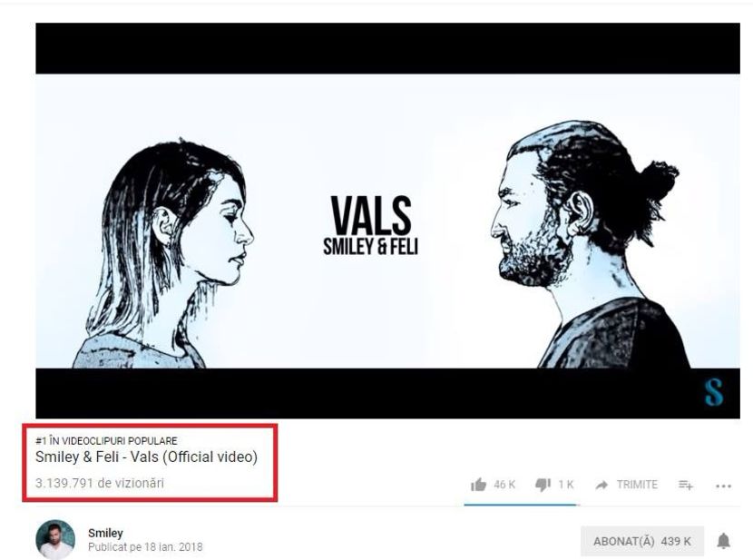Click the #1 ÎN VIDEOCLIPURI POPULARE link
753x560 pixels.
point(107,441)
